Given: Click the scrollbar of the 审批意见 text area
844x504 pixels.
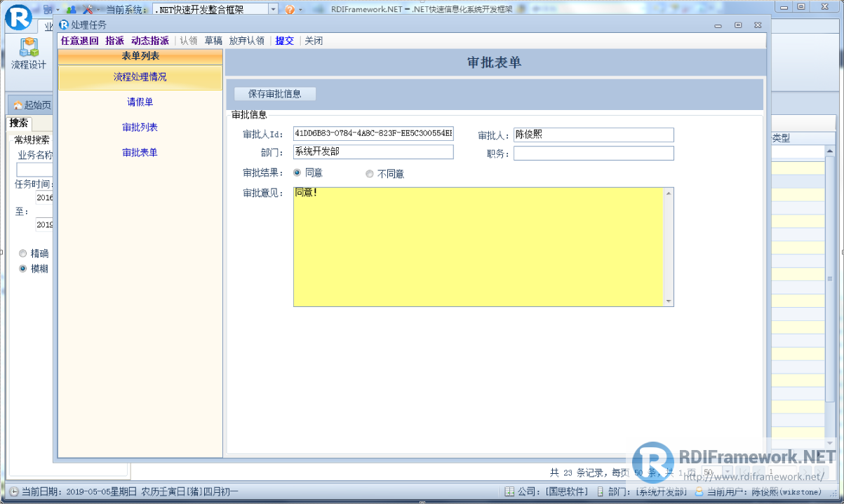Looking at the screenshot, I should pyautogui.click(x=669, y=245).
